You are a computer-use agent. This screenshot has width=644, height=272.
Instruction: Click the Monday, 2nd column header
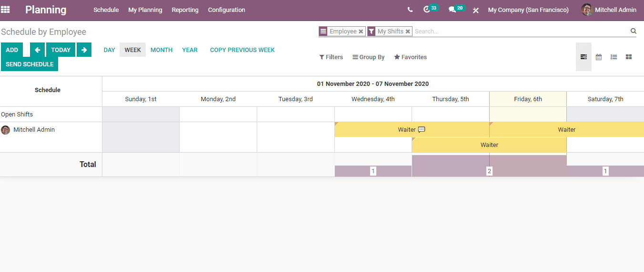click(218, 99)
